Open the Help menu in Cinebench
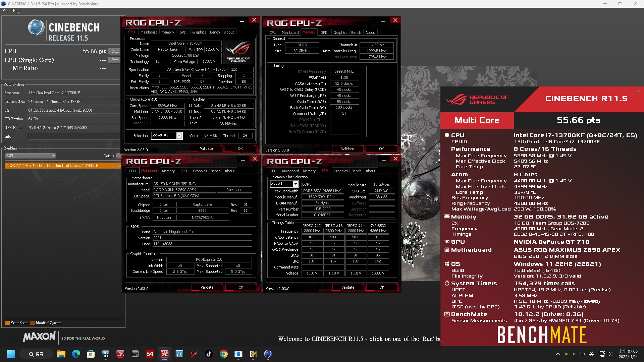Screen dimensions: 644x362 [16, 11]
